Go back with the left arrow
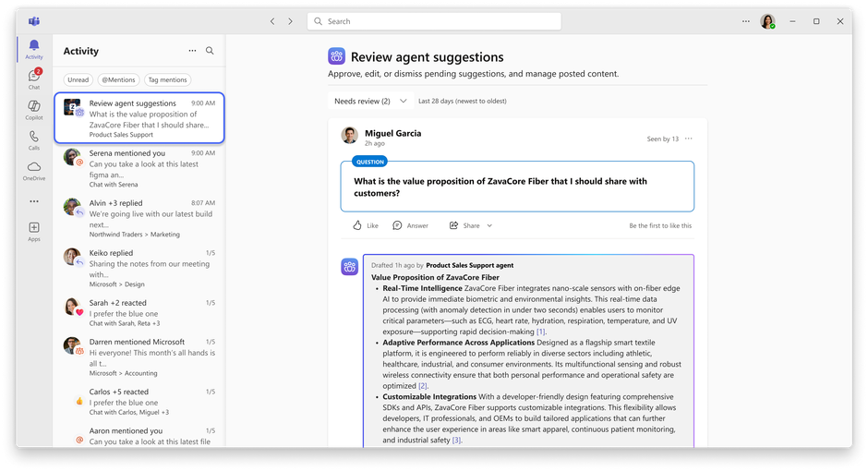868x471 pixels. (x=272, y=21)
